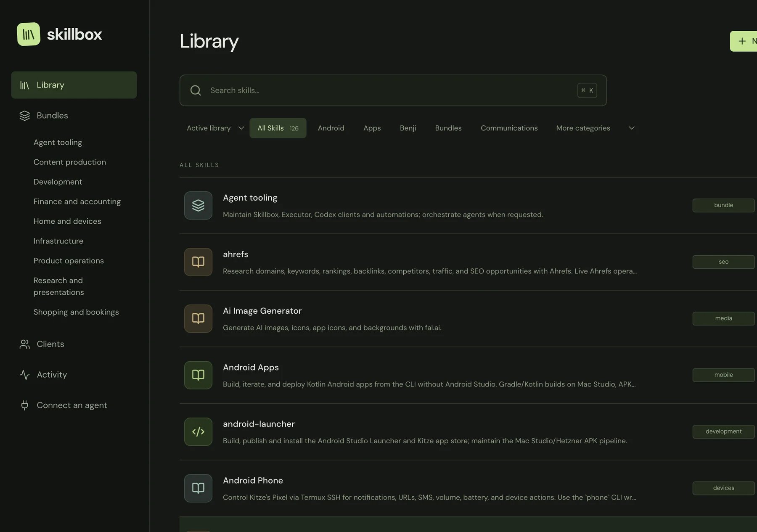Switch to the Communications category tab
The height and width of the screenshot is (532, 757).
tap(509, 128)
